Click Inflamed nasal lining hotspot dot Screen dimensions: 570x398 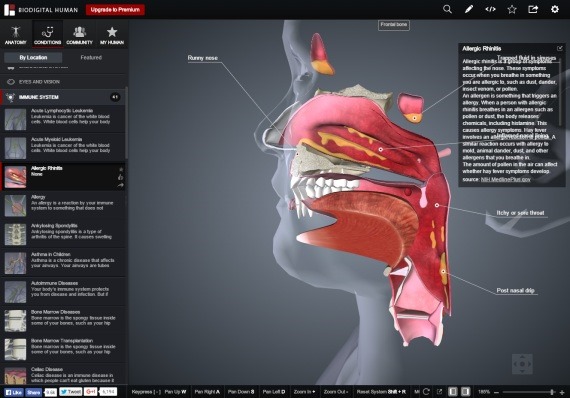[380, 149]
